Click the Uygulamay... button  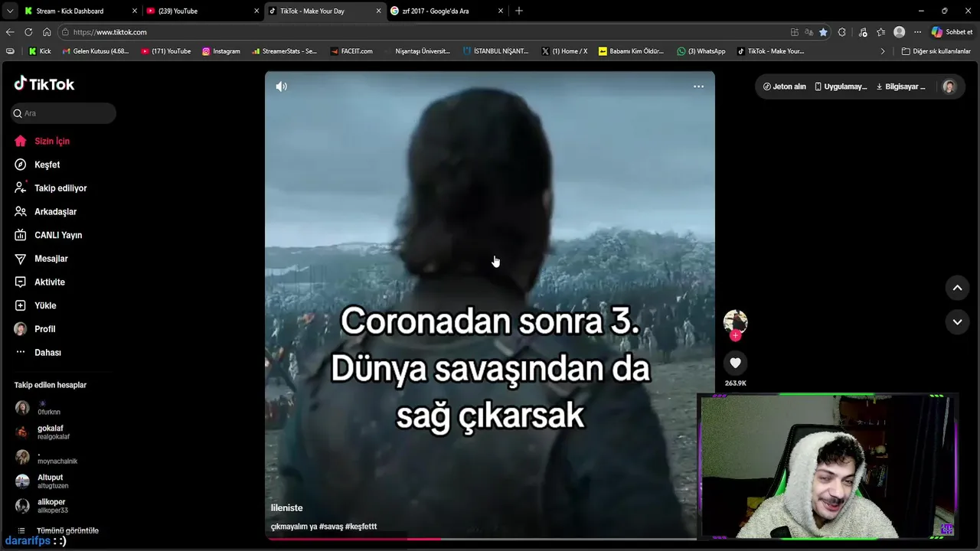(841, 86)
